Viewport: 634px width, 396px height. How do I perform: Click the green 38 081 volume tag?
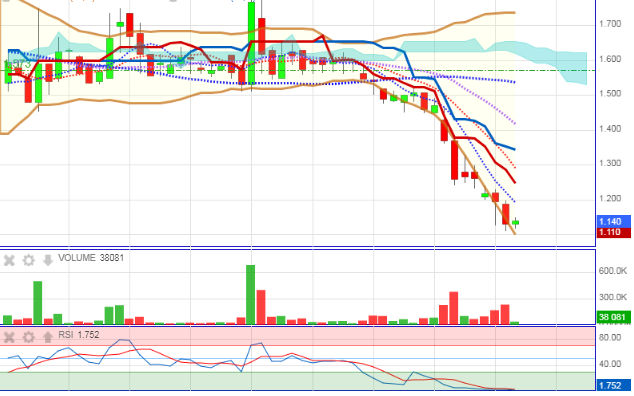click(613, 317)
